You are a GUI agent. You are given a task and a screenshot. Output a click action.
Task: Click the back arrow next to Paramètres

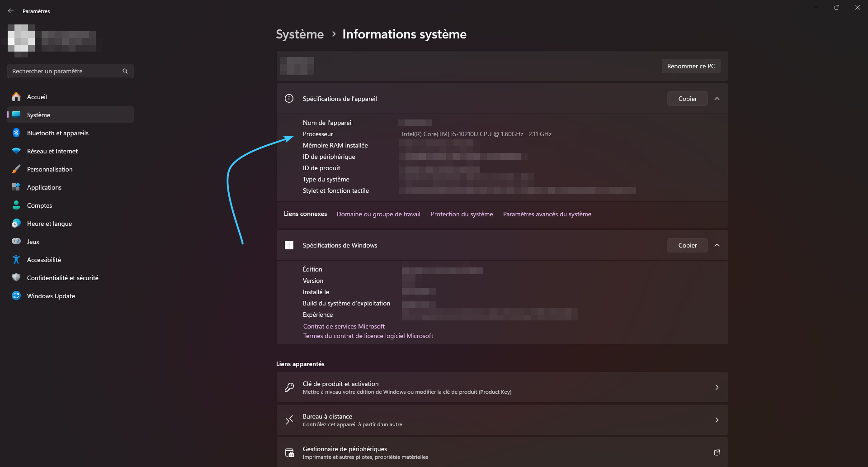click(x=11, y=11)
